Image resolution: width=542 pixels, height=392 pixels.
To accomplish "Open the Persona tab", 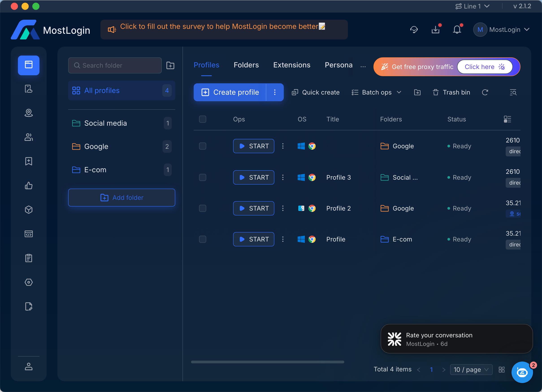I will pyautogui.click(x=339, y=65).
